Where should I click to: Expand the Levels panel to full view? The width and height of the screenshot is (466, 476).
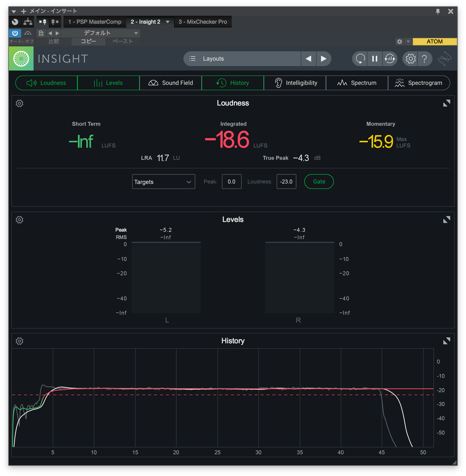coord(447,220)
